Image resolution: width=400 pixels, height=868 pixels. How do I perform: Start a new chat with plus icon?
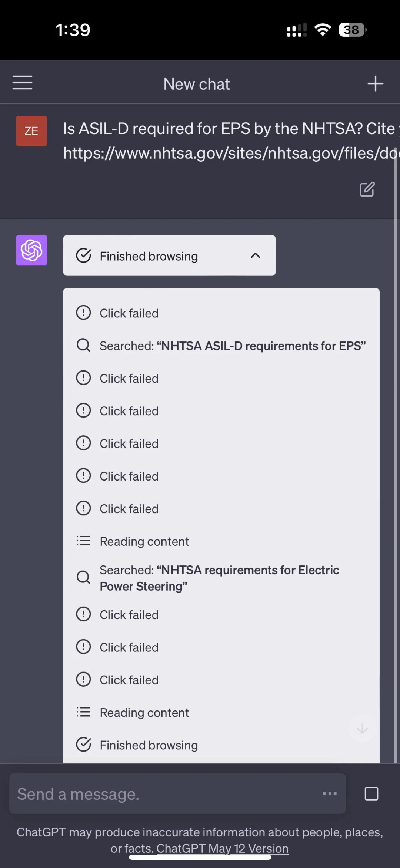point(375,83)
